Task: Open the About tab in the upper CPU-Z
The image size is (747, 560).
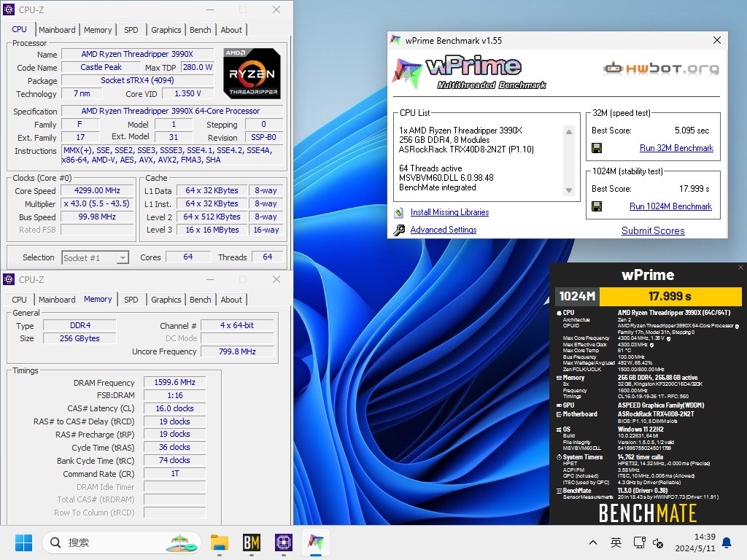Action: click(x=231, y=30)
